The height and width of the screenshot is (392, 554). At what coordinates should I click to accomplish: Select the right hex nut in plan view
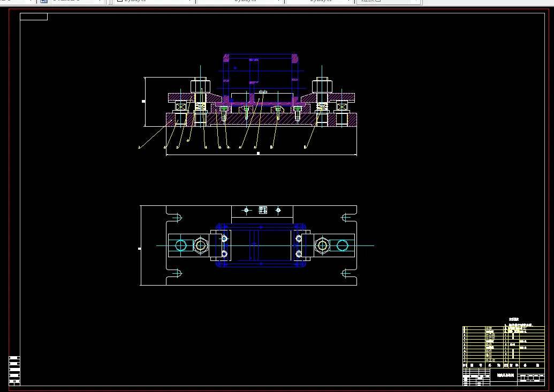pyautogui.click(x=322, y=245)
